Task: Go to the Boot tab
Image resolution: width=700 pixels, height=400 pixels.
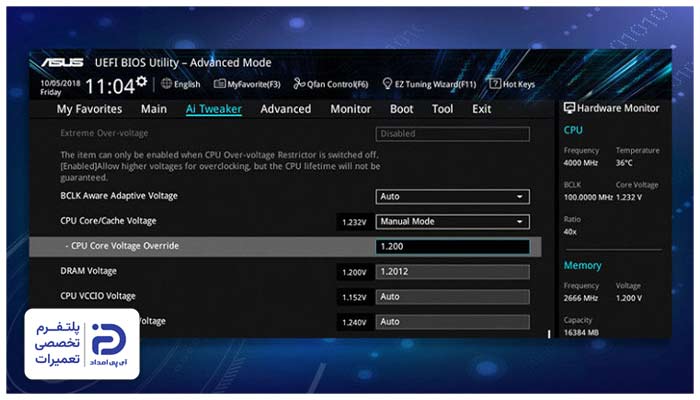Action: coord(401,109)
